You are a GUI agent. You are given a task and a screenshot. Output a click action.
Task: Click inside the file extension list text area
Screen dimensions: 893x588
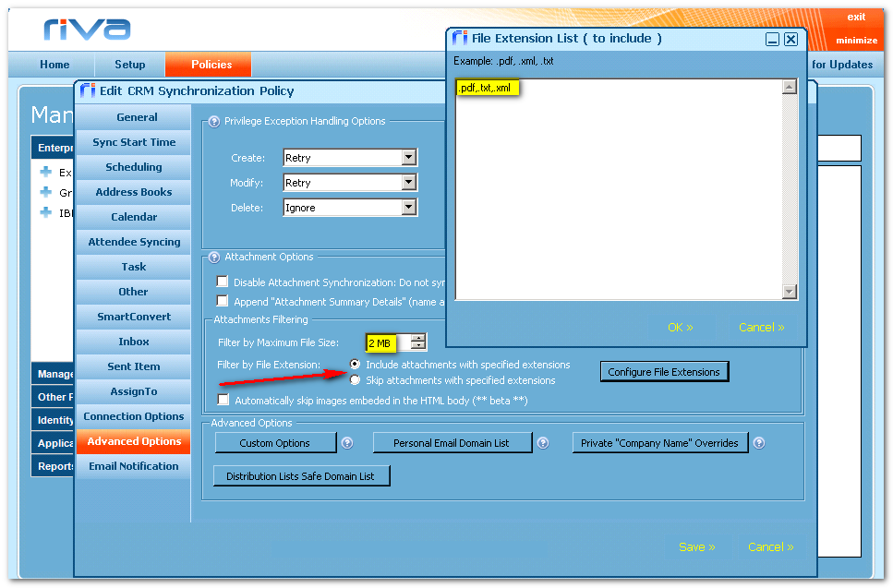[x=619, y=189]
